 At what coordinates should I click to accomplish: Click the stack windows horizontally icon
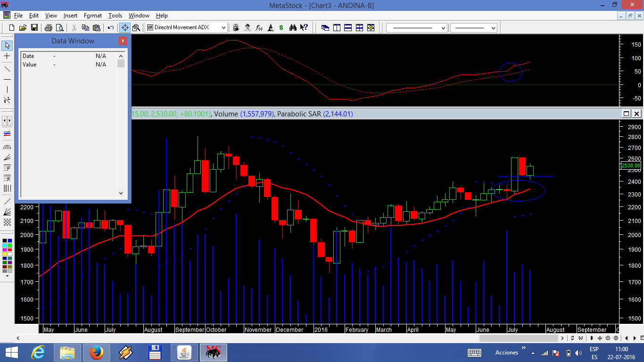point(348,27)
